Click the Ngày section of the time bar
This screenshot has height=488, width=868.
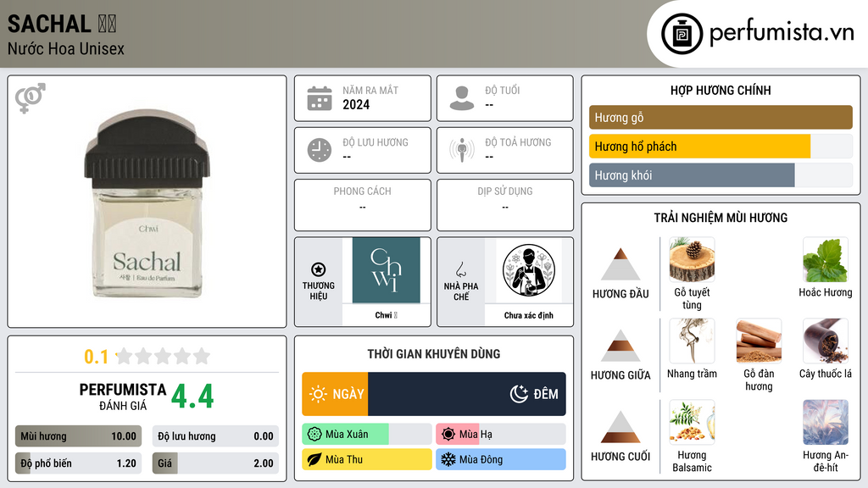pos(335,394)
